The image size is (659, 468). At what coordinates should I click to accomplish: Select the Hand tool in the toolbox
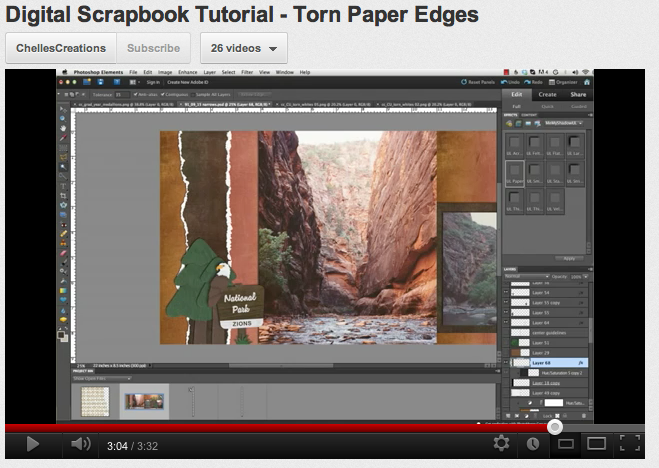pyautogui.click(x=63, y=128)
